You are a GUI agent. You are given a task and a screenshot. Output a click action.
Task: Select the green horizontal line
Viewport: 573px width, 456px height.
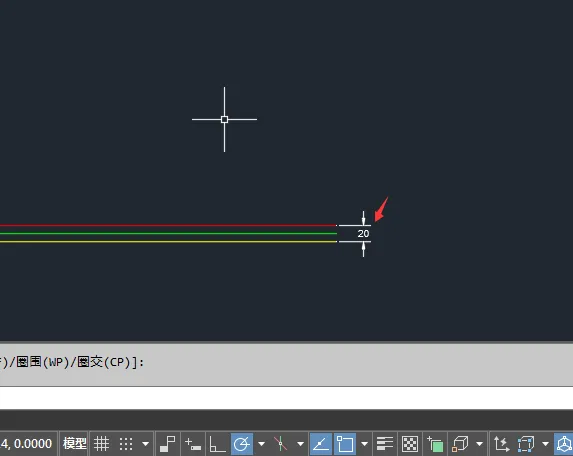point(168,233)
